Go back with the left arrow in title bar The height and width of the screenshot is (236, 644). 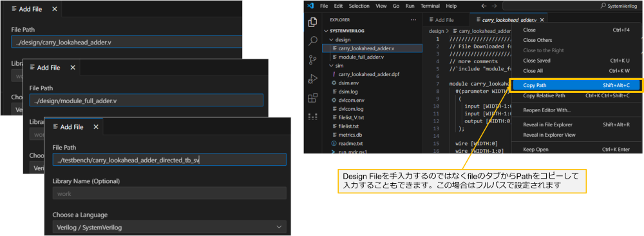tap(484, 6)
